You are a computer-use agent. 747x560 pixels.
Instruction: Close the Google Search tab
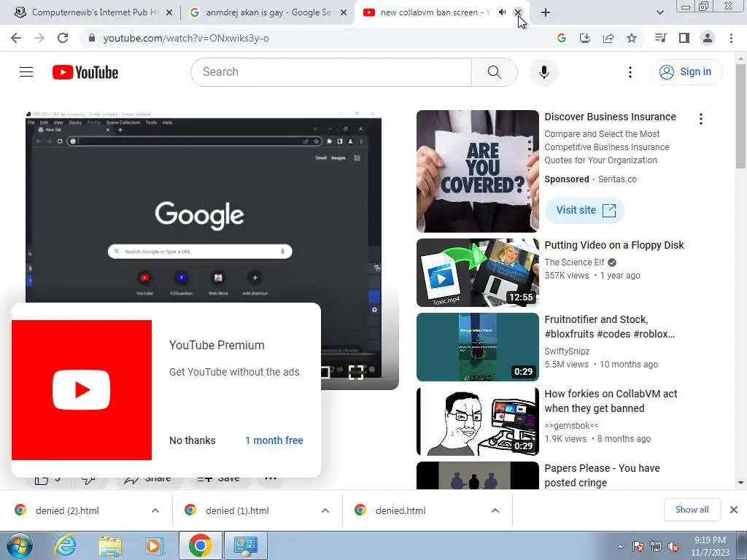tap(344, 12)
